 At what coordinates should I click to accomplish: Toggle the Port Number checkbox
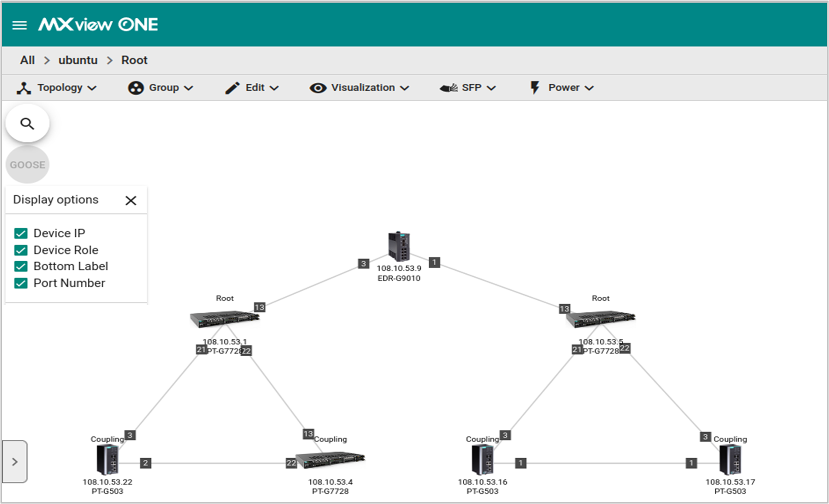tap(21, 283)
